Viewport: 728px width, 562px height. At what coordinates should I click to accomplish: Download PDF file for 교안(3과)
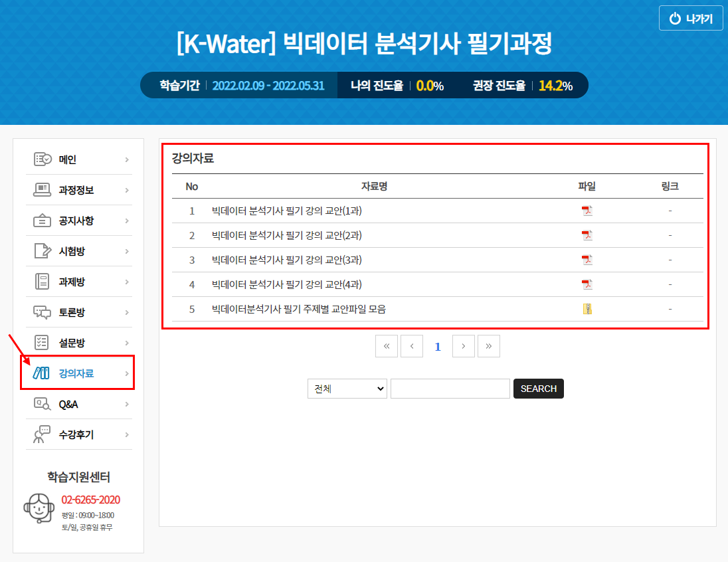[x=587, y=260]
